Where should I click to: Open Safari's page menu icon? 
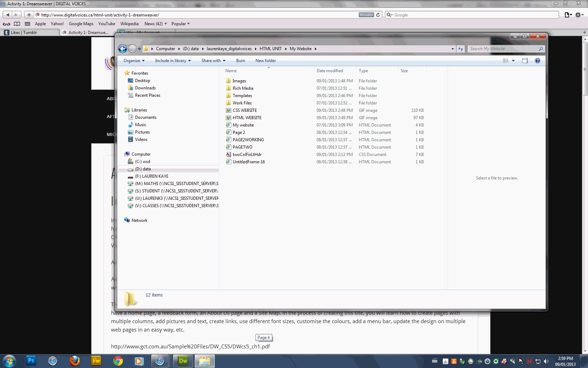pyautogui.click(x=568, y=15)
